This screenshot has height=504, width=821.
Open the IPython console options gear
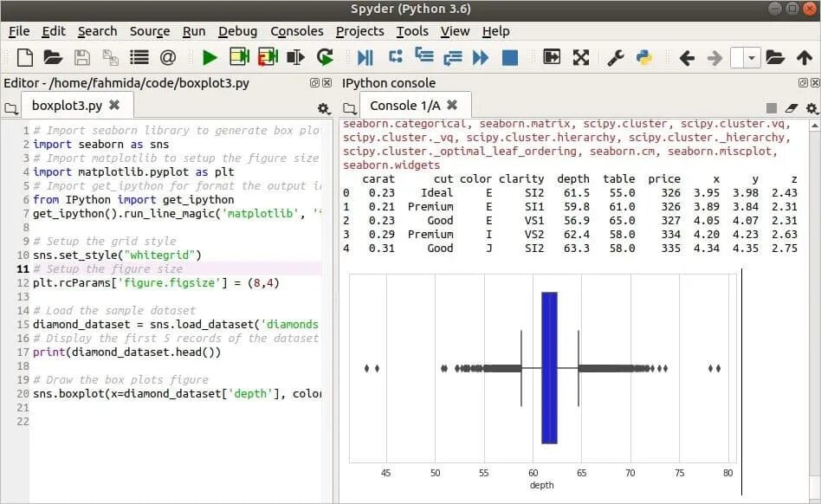(x=811, y=108)
